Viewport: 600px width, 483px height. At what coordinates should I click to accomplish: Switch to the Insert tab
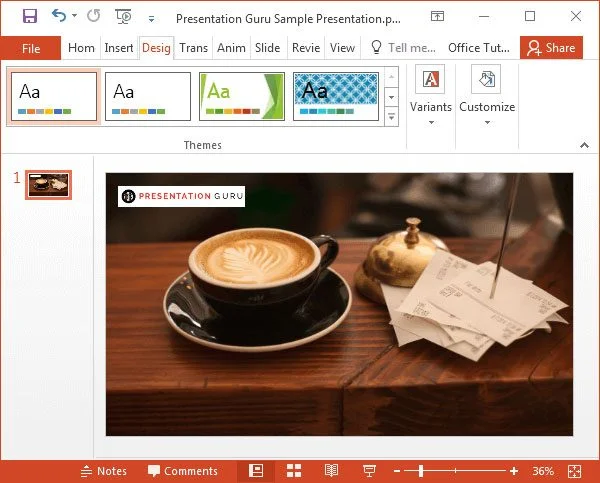(x=119, y=48)
